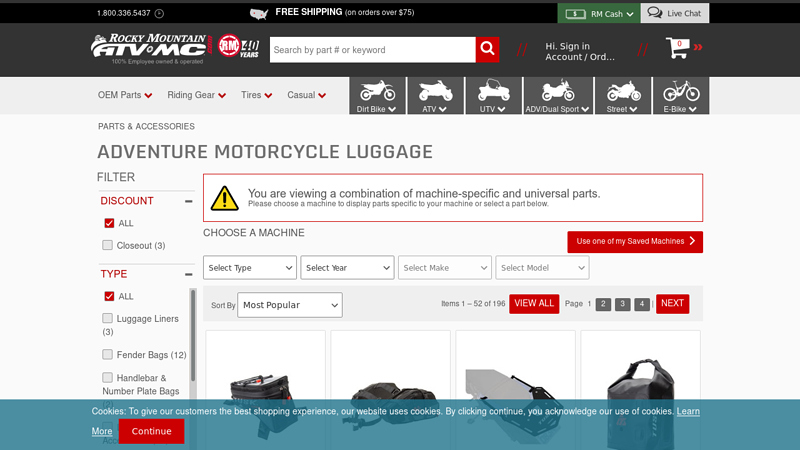Click the VIEW ALL button
Screen dimensions: 800x450
coord(534,304)
